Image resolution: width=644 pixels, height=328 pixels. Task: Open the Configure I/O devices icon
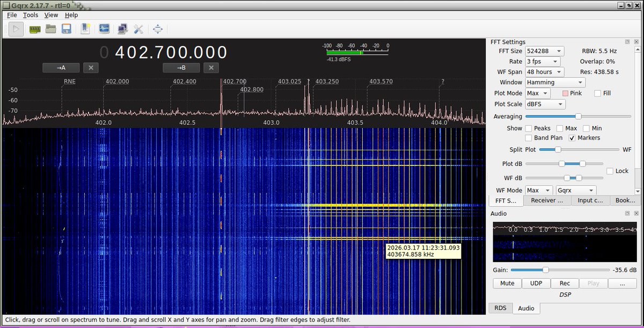34,28
